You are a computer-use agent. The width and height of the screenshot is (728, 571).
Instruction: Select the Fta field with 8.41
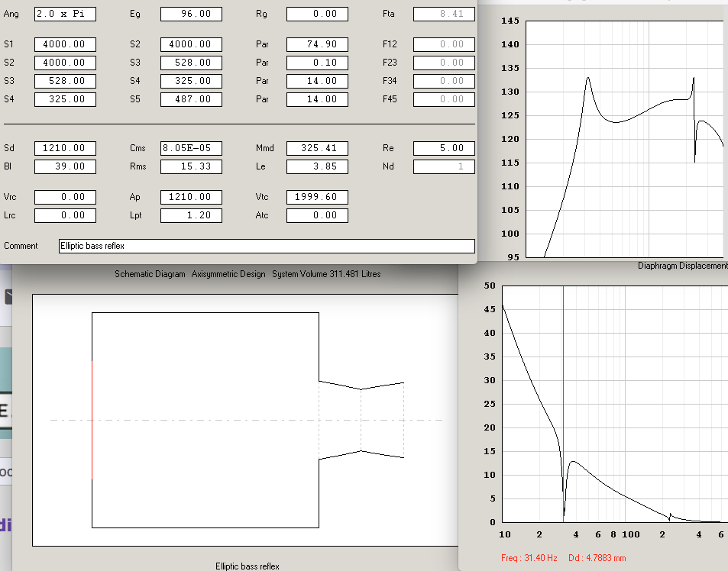(x=444, y=14)
